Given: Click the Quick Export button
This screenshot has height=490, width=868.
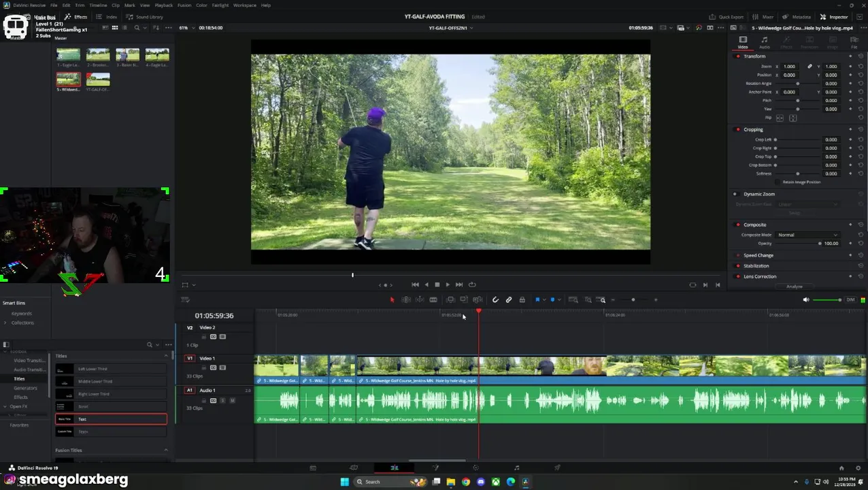Looking at the screenshot, I should [x=727, y=17].
